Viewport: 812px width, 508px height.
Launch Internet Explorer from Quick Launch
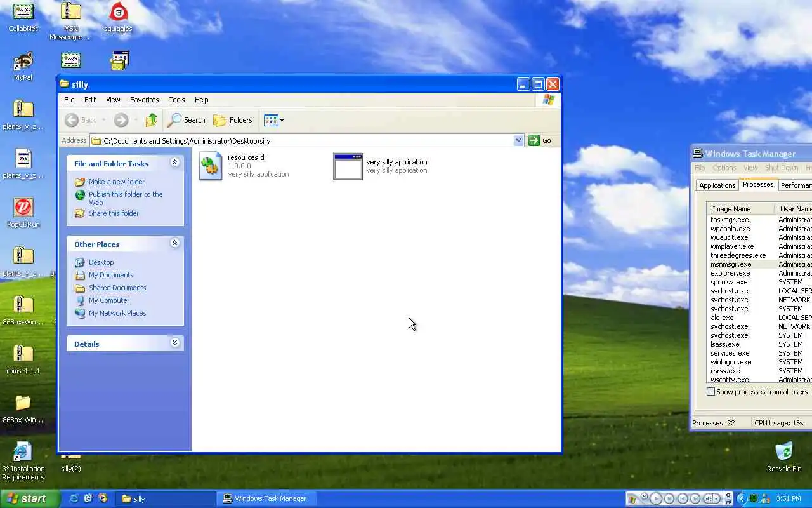(x=74, y=498)
